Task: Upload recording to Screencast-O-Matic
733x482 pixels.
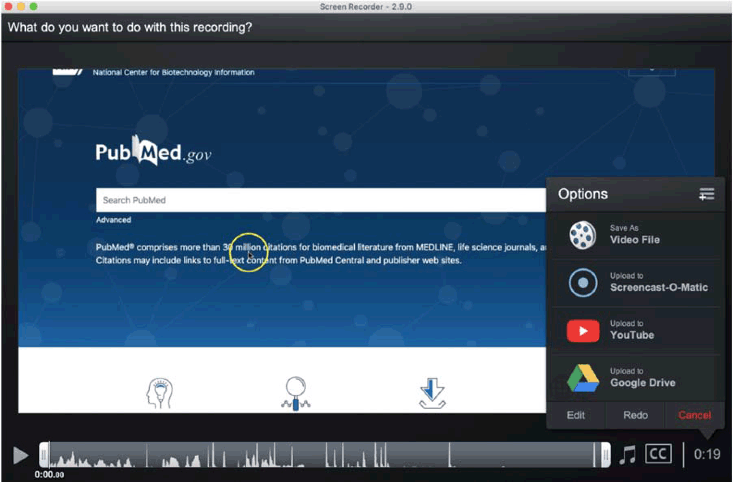Action: (635, 283)
